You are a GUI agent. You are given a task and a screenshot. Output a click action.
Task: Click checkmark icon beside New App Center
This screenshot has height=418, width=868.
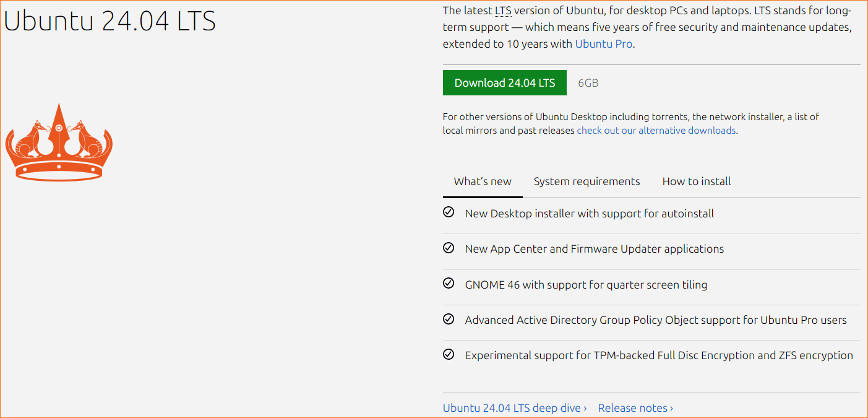tap(449, 248)
